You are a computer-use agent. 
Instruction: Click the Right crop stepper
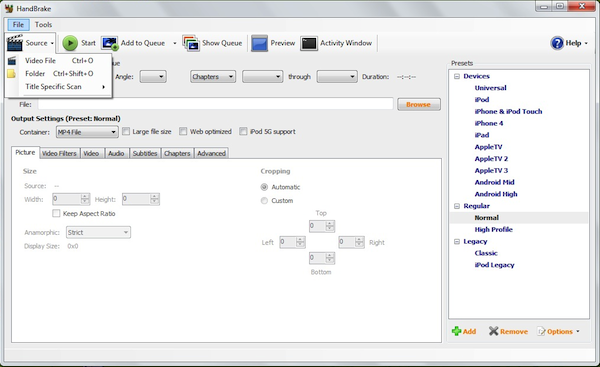(351, 242)
